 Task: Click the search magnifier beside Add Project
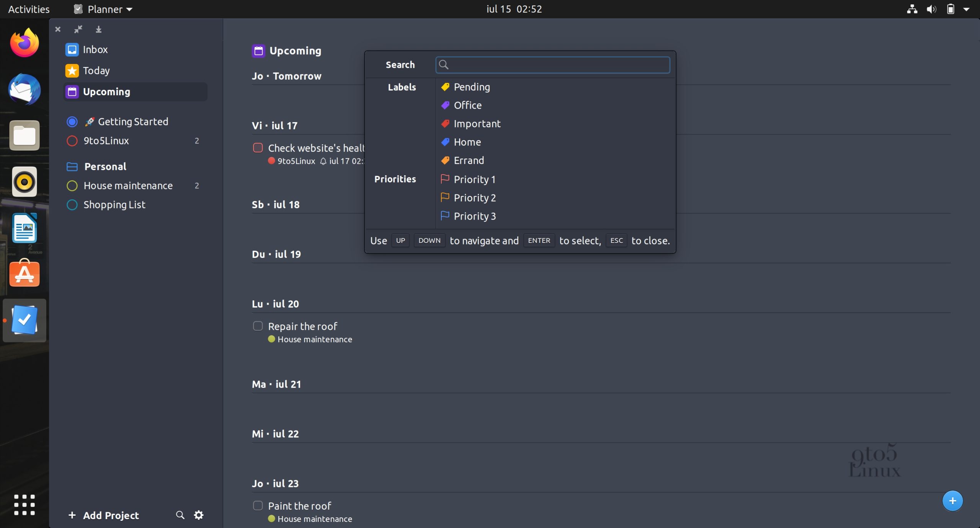(180, 515)
